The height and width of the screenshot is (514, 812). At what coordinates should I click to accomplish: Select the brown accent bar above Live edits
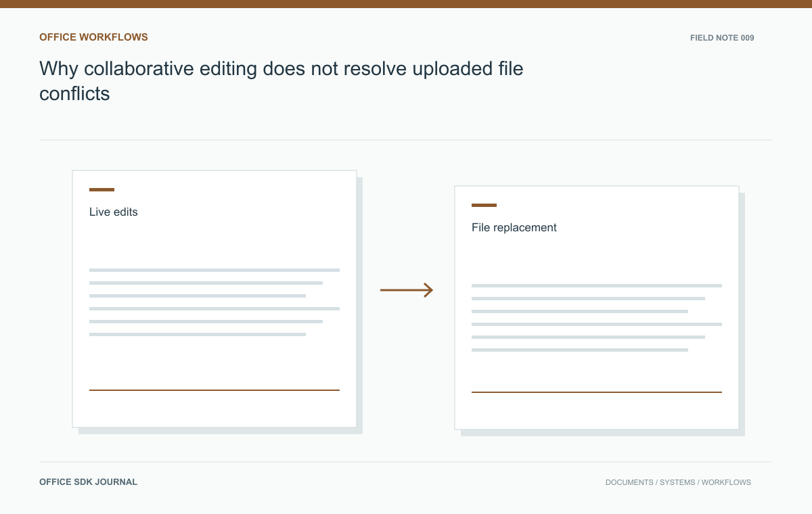[x=101, y=190]
